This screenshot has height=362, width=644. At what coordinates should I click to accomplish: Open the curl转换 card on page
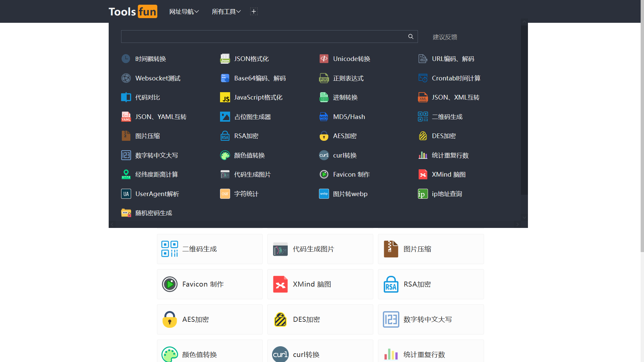[x=320, y=351]
